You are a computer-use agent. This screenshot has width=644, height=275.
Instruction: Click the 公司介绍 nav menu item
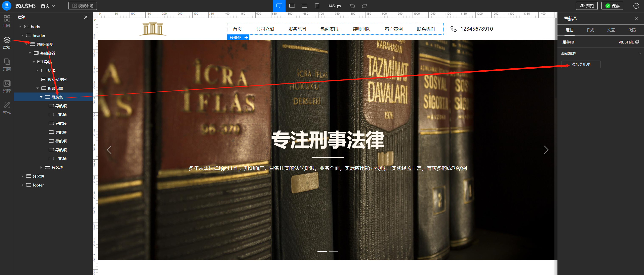(x=265, y=29)
